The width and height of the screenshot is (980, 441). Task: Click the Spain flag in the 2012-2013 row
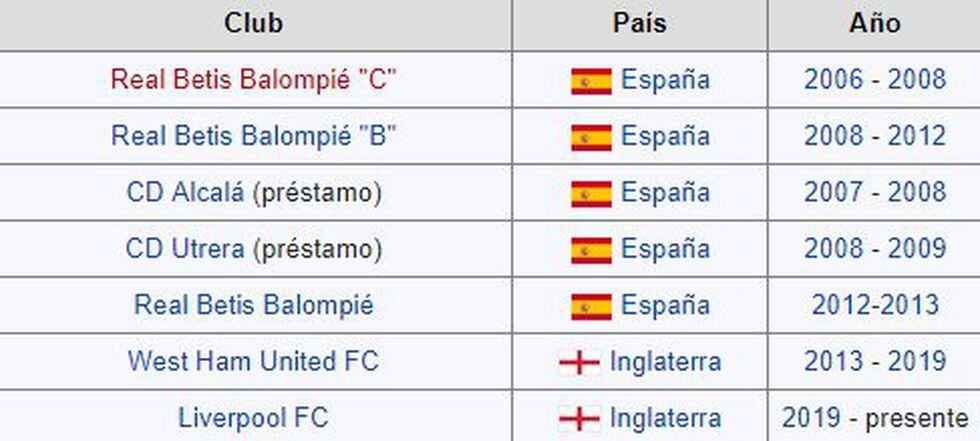point(591,306)
